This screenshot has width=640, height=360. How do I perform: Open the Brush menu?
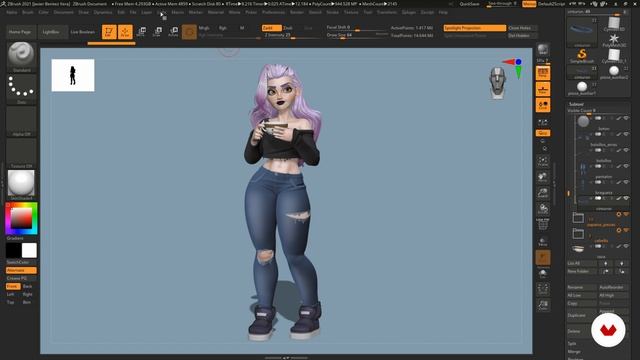point(28,12)
